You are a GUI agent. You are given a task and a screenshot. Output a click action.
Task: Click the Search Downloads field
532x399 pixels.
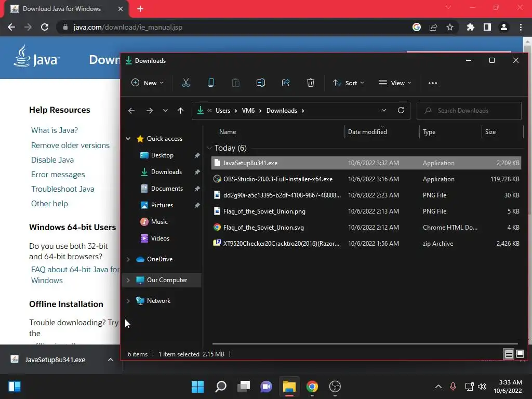[469, 111]
